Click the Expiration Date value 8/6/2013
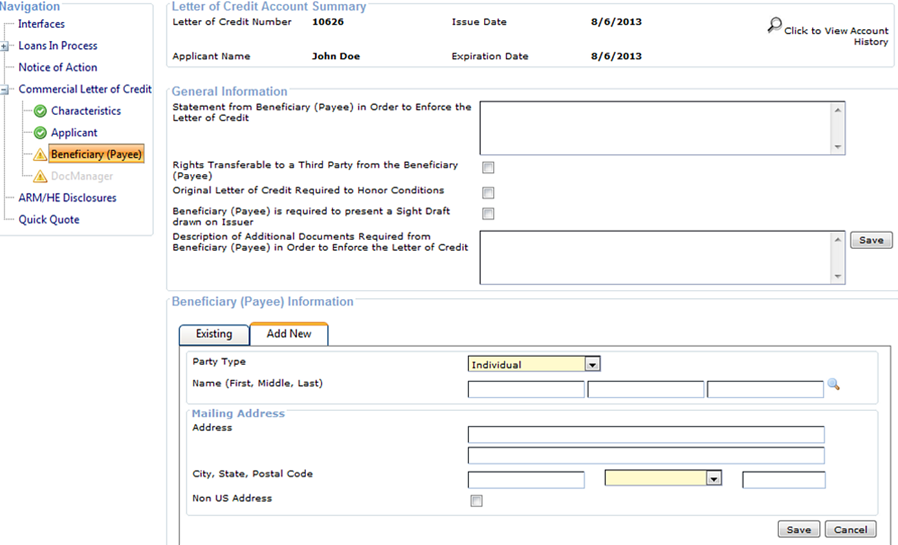 616,56
